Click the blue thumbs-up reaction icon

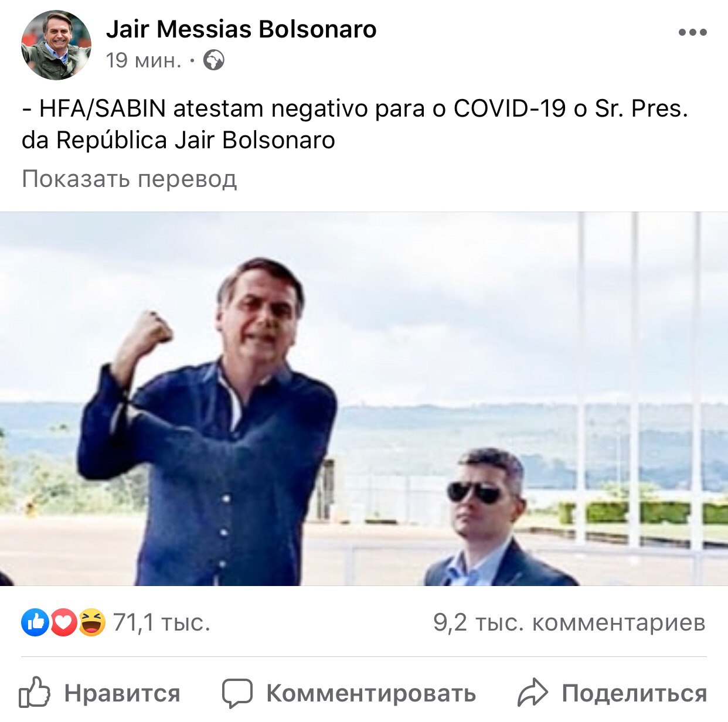[35, 622]
